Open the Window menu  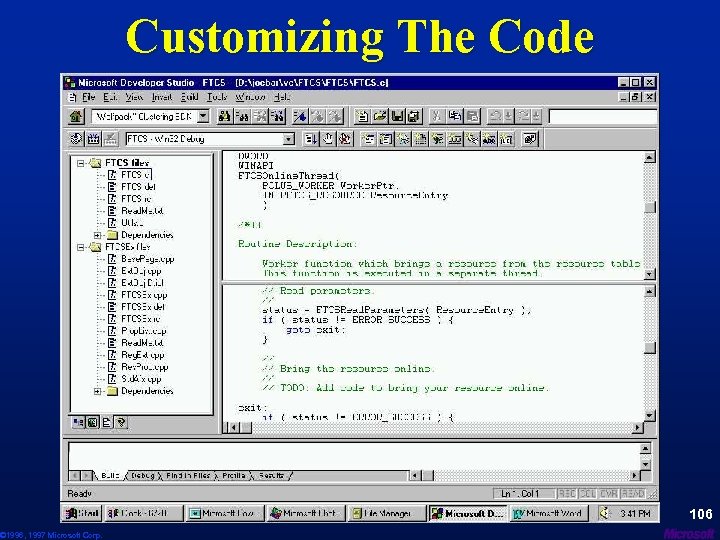point(250,97)
